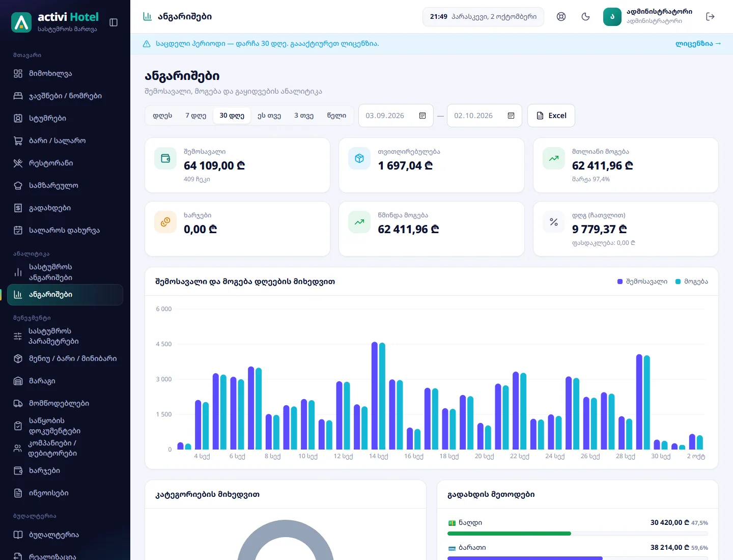Viewport: 733px width, 560px height.
Task: Toggle შემოსავალი series in chart legend
Action: (x=642, y=282)
